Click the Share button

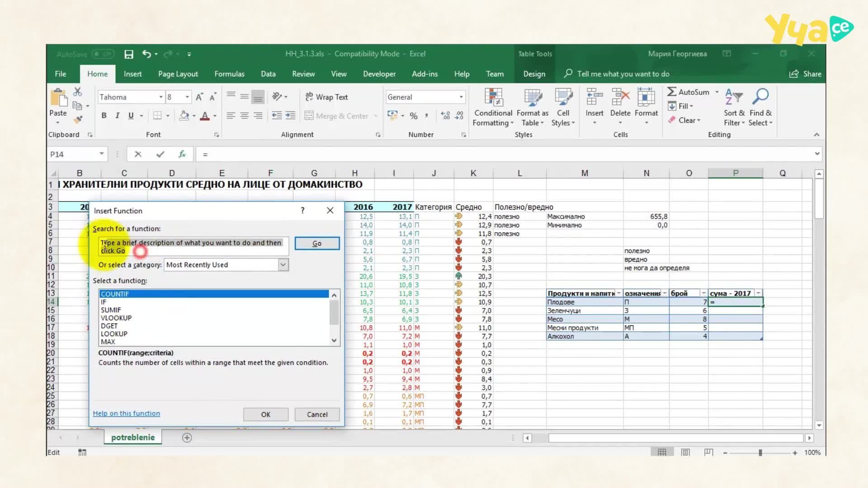point(805,74)
